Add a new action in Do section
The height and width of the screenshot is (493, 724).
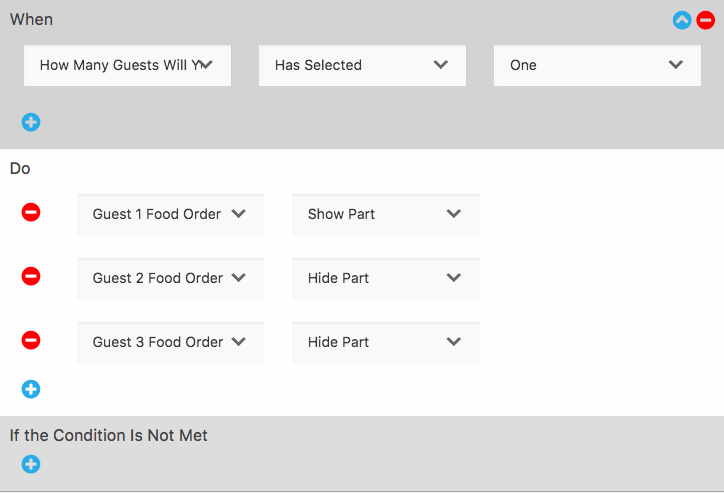31,389
